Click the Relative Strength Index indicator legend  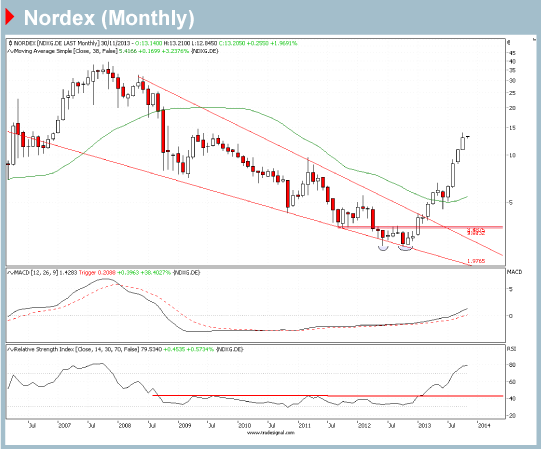pos(125,349)
